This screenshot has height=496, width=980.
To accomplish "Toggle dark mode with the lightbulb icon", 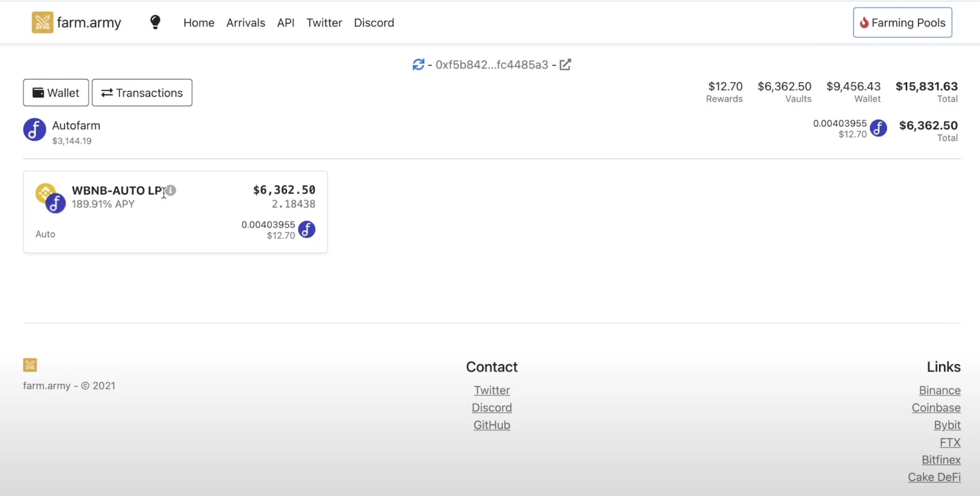I will tap(156, 22).
